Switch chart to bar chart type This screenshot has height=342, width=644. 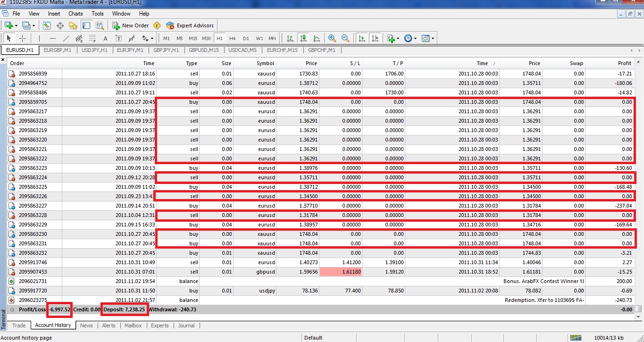point(290,38)
